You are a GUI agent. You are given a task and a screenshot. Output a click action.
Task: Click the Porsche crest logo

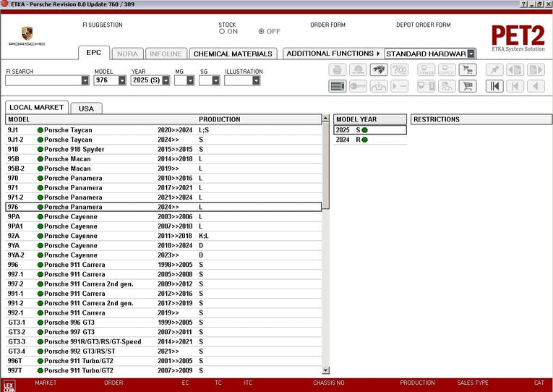27,34
